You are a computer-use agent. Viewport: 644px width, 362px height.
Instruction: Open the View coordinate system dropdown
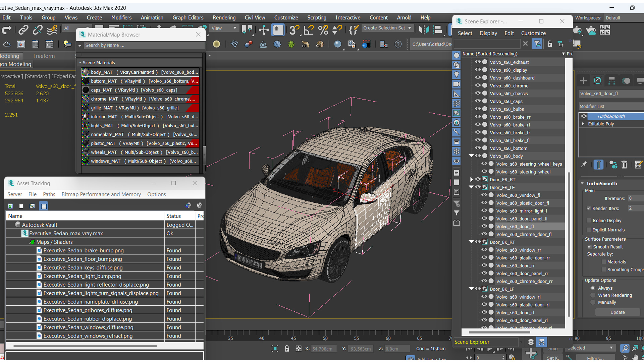coord(224,28)
